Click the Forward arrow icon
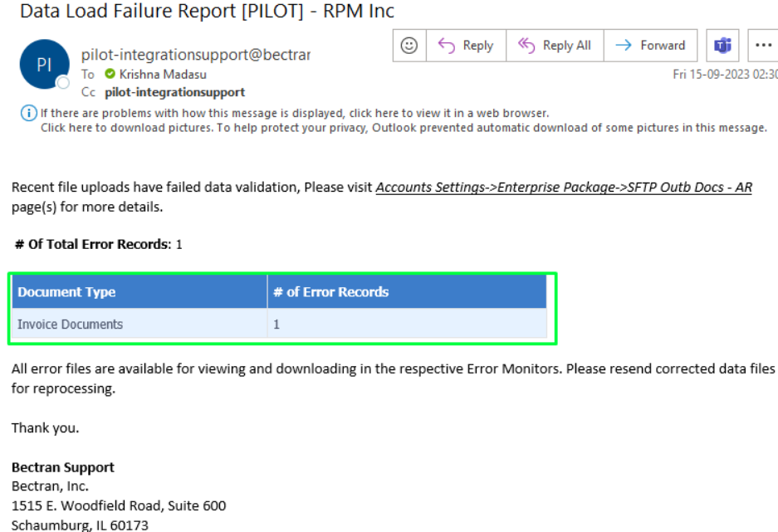Image resolution: width=778 pixels, height=532 pixels. pos(624,46)
